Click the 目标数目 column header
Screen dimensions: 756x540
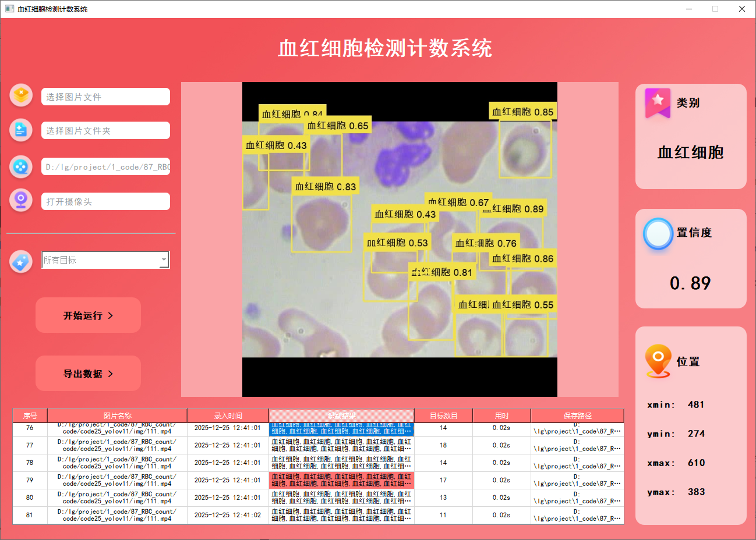(443, 415)
